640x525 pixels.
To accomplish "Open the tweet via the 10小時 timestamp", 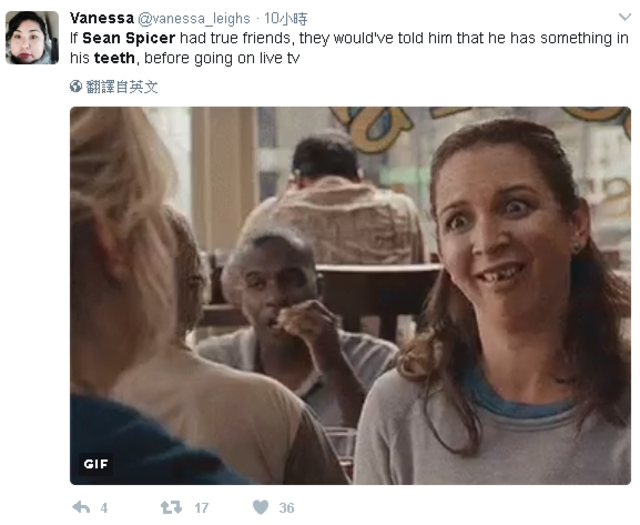I will tap(286, 18).
